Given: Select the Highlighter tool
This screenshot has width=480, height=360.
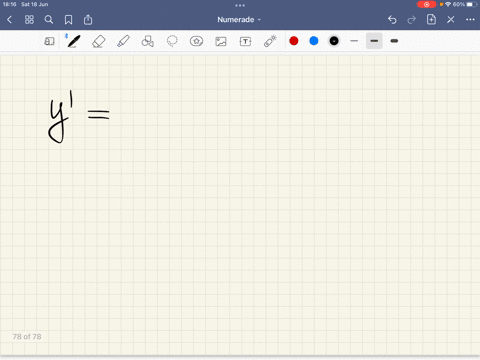Looking at the screenshot, I should pos(123,41).
